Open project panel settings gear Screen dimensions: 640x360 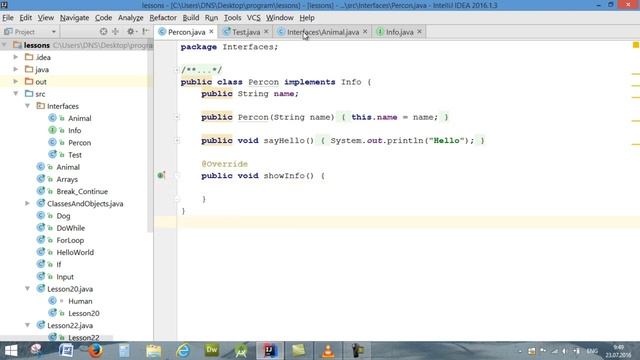[x=130, y=31]
